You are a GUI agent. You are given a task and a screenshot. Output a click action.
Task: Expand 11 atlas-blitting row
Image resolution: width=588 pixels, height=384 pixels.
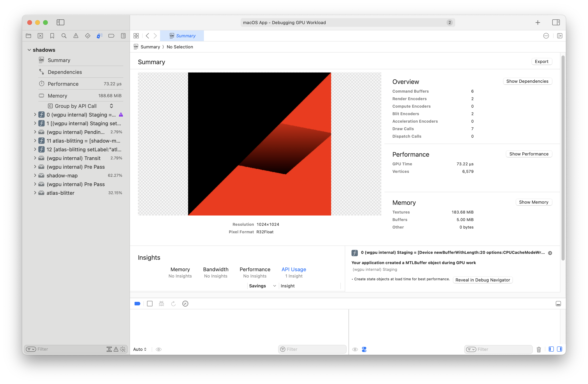coord(35,141)
